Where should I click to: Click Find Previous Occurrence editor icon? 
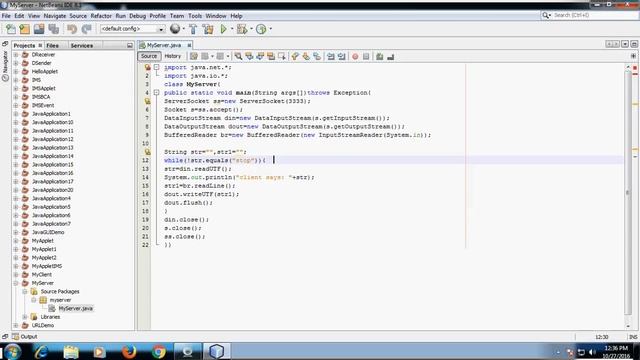(249, 56)
